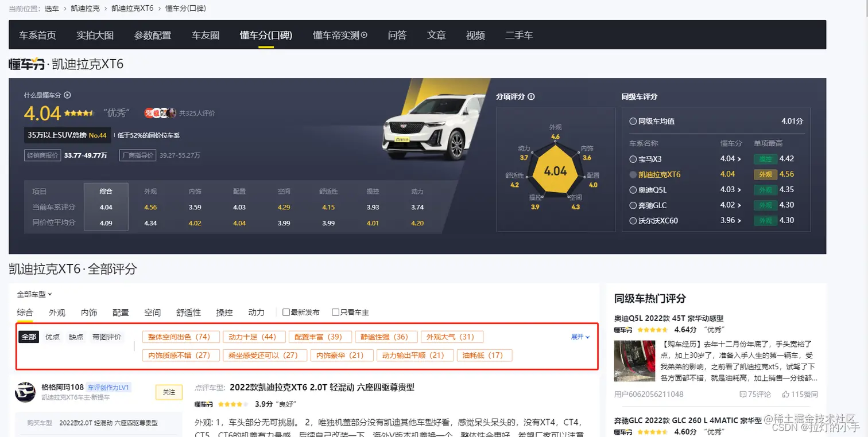Click 格格阿玛108 user avatar
The height and width of the screenshot is (437, 868).
point(25,392)
